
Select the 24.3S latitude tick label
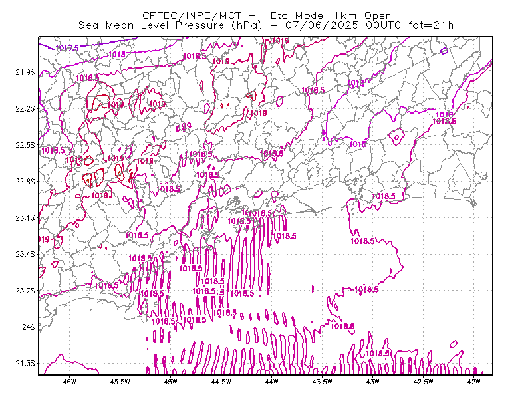click(x=25, y=364)
